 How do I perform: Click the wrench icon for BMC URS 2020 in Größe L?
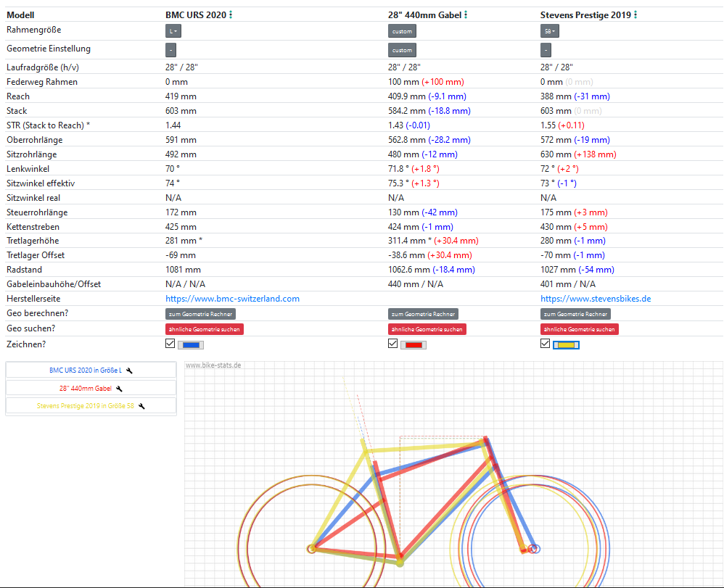coord(129,370)
